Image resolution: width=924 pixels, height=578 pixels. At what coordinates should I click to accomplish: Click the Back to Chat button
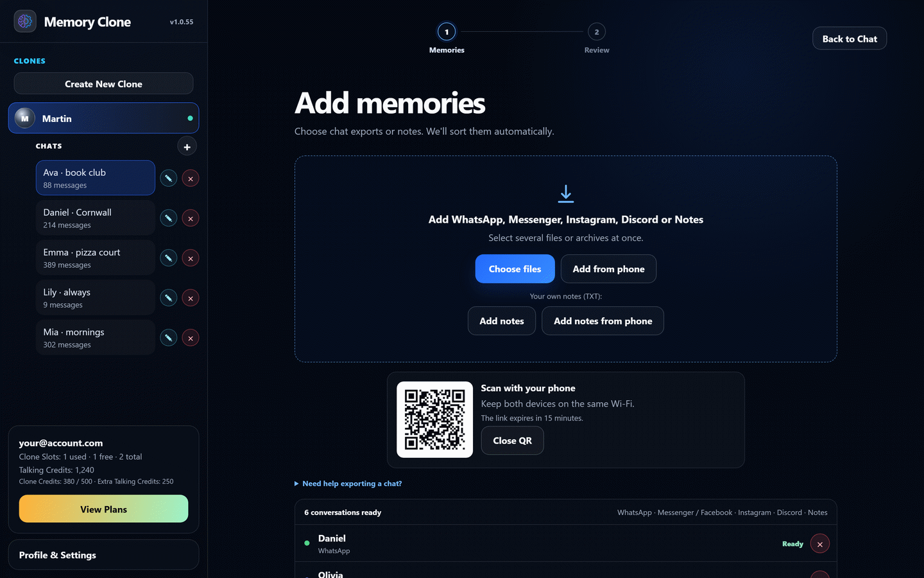pos(850,39)
